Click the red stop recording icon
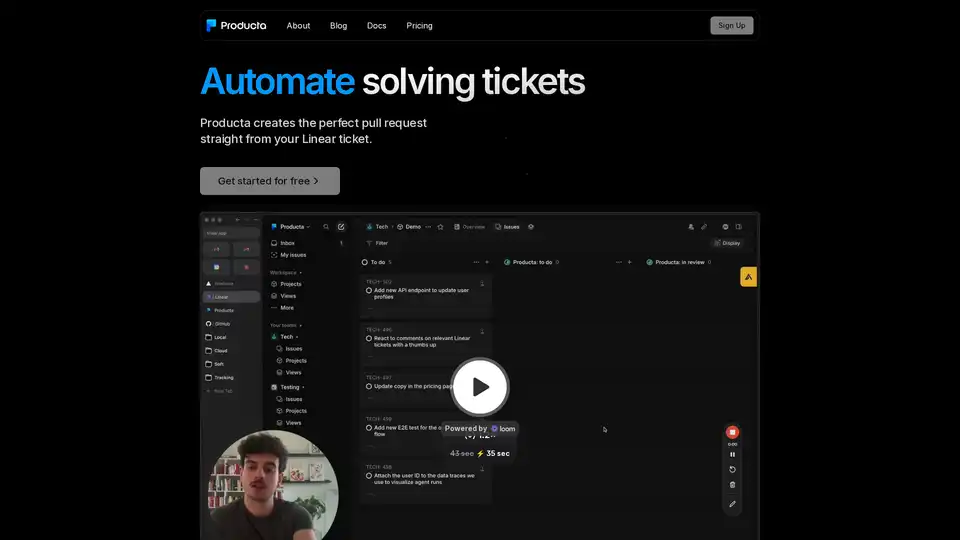Image resolution: width=960 pixels, height=540 pixels. [x=732, y=432]
